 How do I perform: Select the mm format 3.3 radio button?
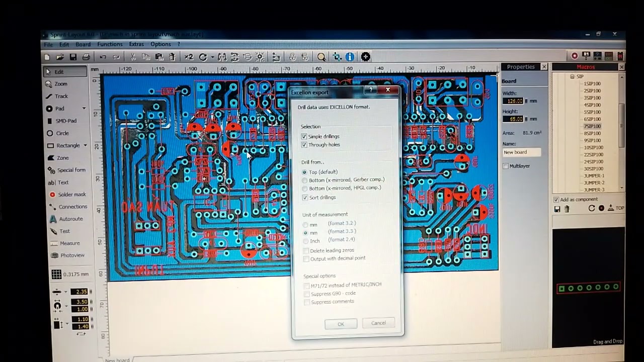pyautogui.click(x=305, y=233)
